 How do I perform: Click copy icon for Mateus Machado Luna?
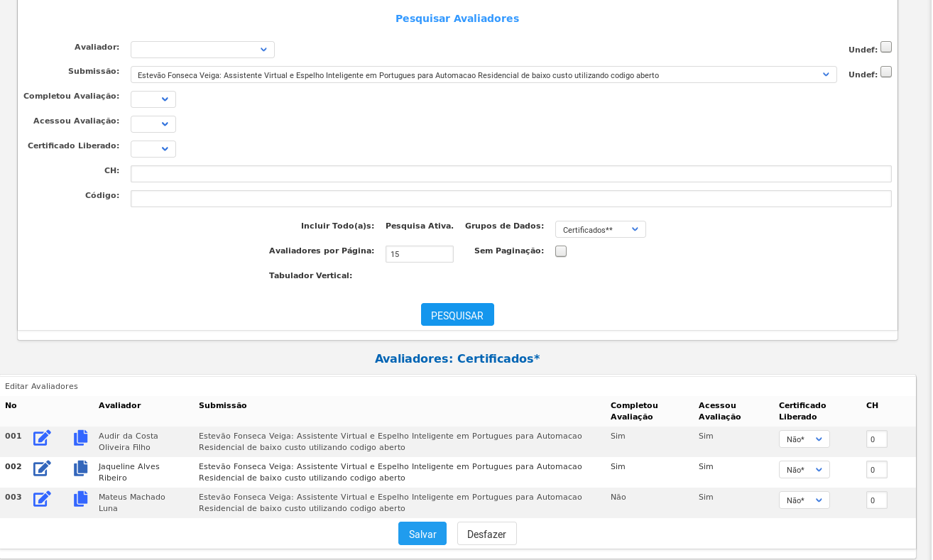pyautogui.click(x=81, y=499)
